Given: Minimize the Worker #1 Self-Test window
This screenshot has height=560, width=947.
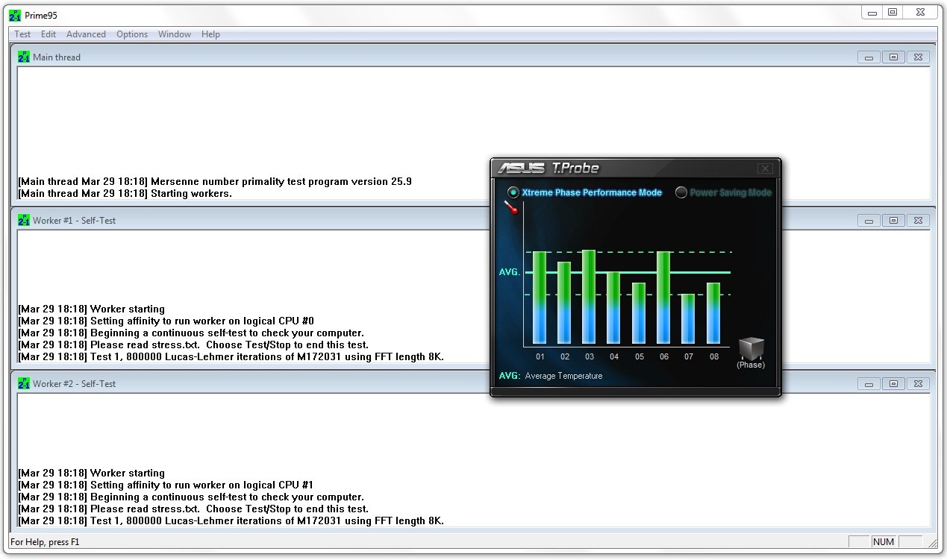Looking at the screenshot, I should click(869, 221).
